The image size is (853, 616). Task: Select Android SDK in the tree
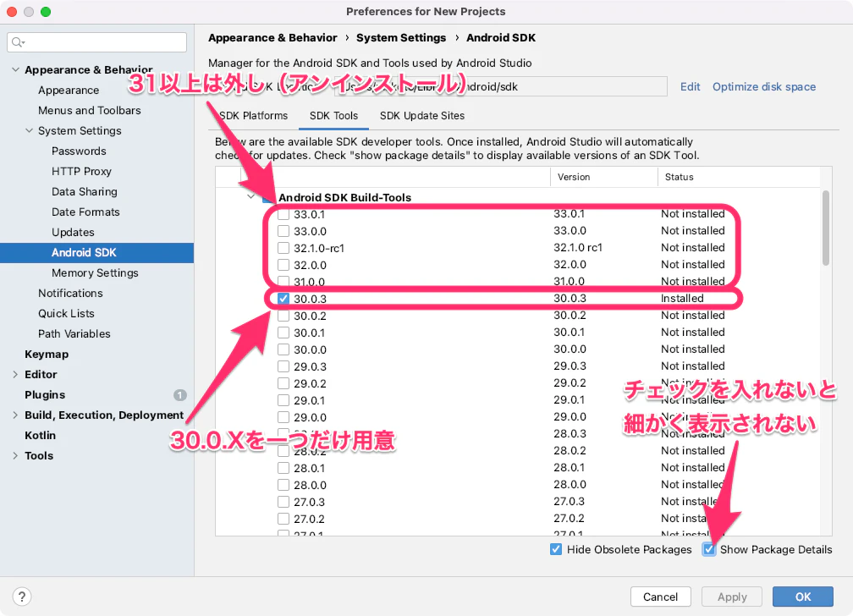pyautogui.click(x=96, y=252)
